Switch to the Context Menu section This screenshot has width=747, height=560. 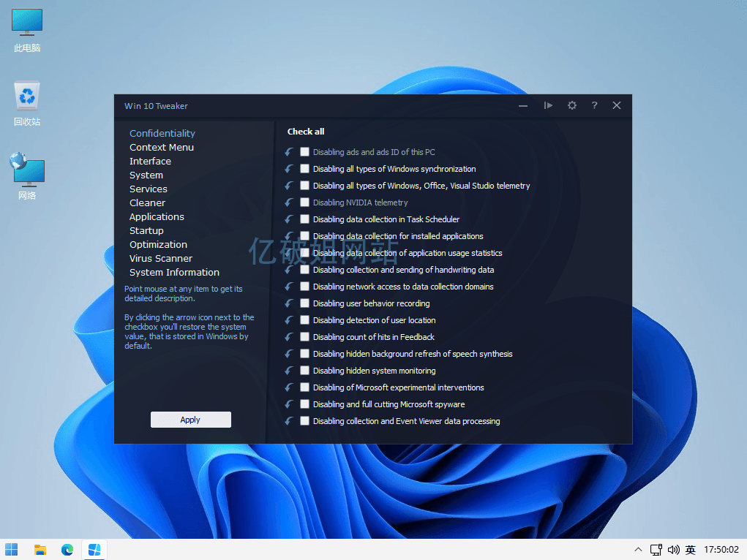point(162,147)
